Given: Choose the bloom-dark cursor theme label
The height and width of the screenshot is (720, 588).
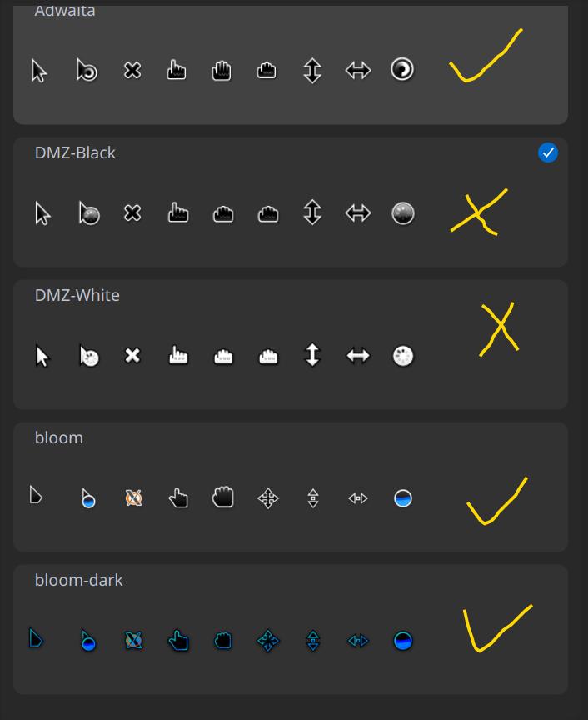Looking at the screenshot, I should [78, 580].
